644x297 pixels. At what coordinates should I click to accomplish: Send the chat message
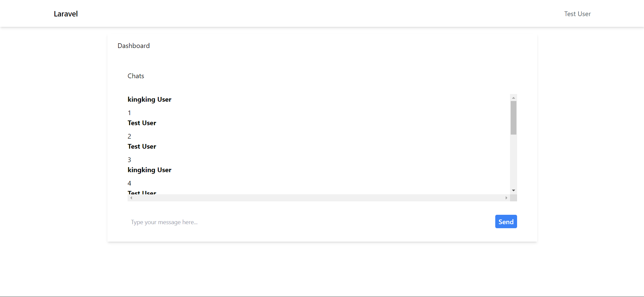(506, 221)
